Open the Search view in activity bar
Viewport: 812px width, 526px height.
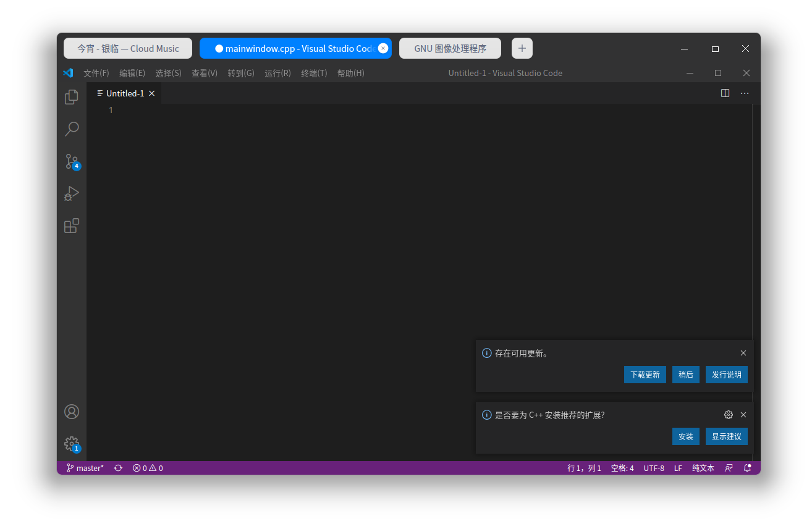[72, 129]
